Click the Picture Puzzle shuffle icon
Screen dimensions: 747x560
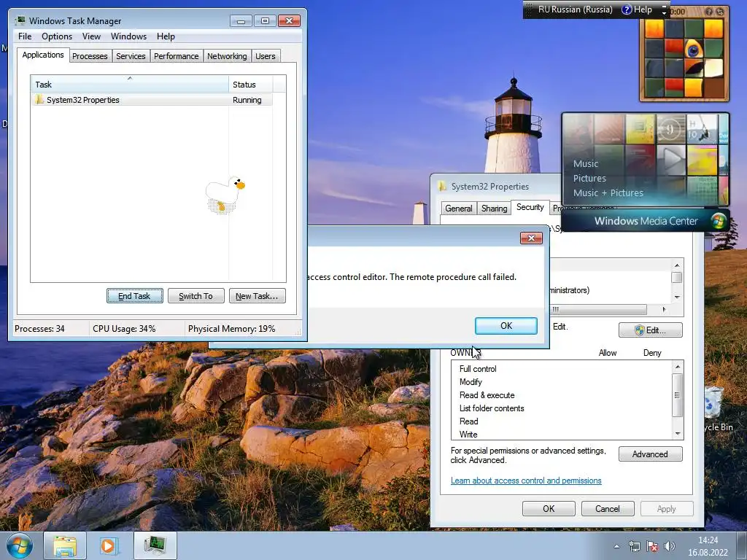[x=720, y=12]
